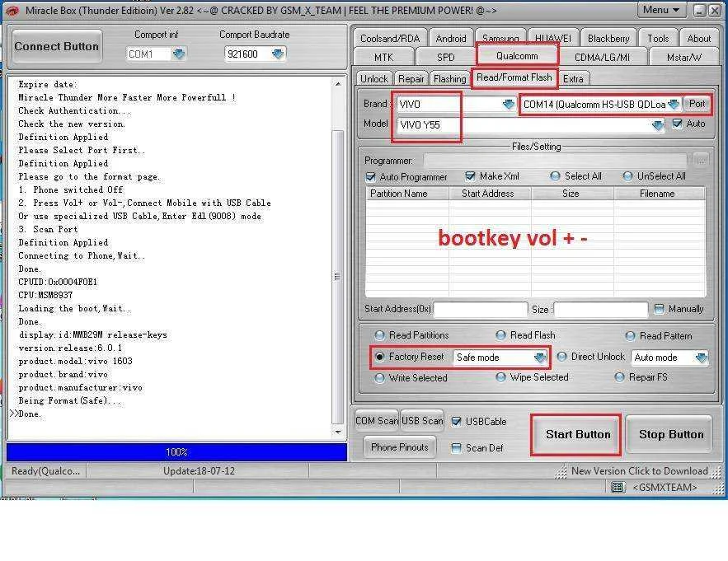Select the Read/Format Flash sub-tab
This screenshot has width=728, height=561.
pos(514,77)
